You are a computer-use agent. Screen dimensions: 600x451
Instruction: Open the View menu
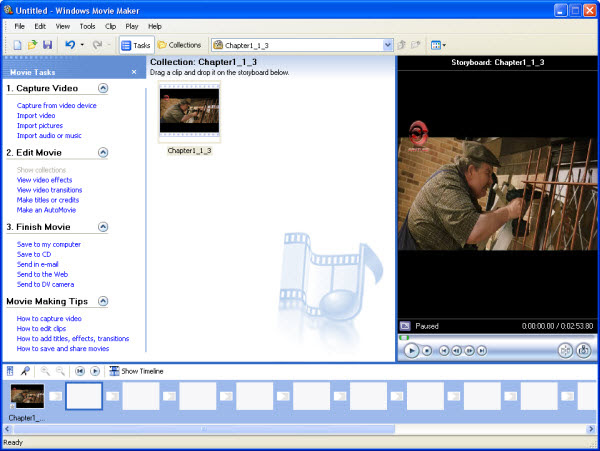63,26
